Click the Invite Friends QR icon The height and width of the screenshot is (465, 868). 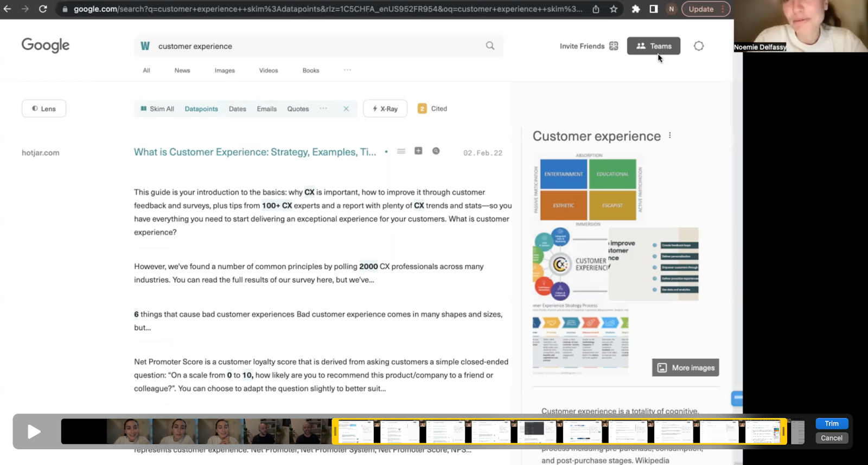tap(614, 46)
